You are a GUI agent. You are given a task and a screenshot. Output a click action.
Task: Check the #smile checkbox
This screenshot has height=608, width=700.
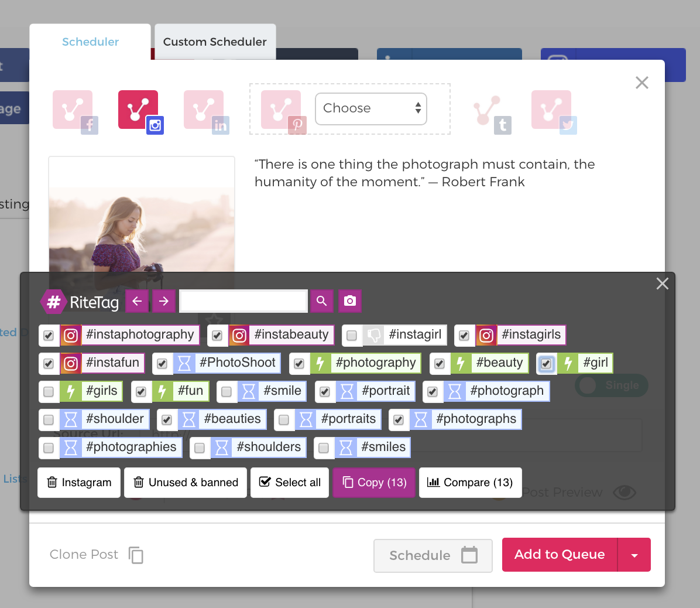point(227,392)
